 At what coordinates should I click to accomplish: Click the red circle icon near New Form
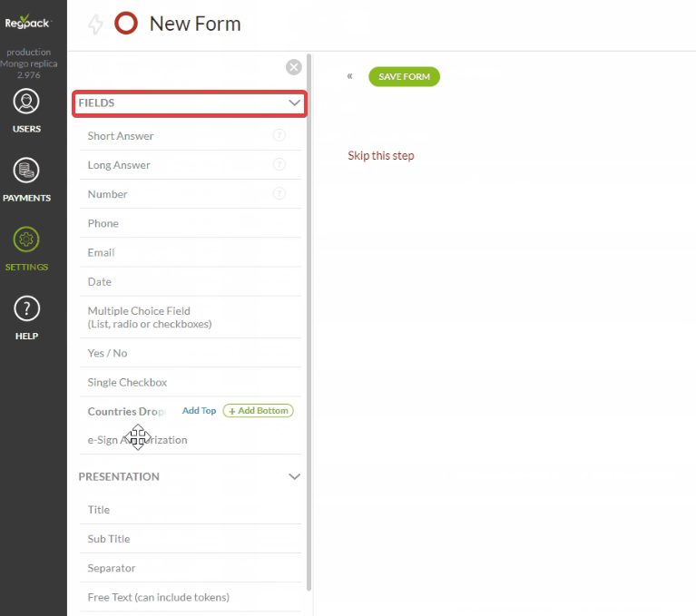pyautogui.click(x=126, y=24)
